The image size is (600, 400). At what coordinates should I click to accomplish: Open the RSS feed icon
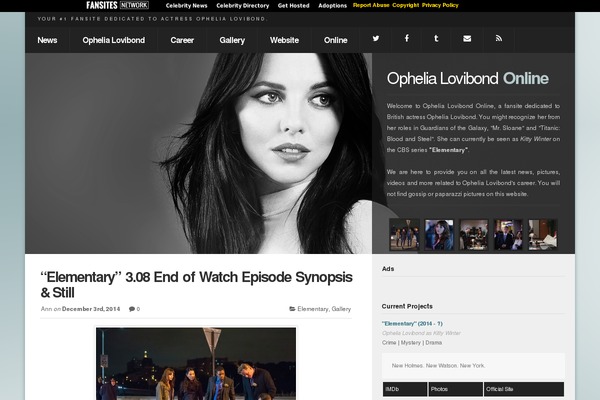(x=499, y=38)
